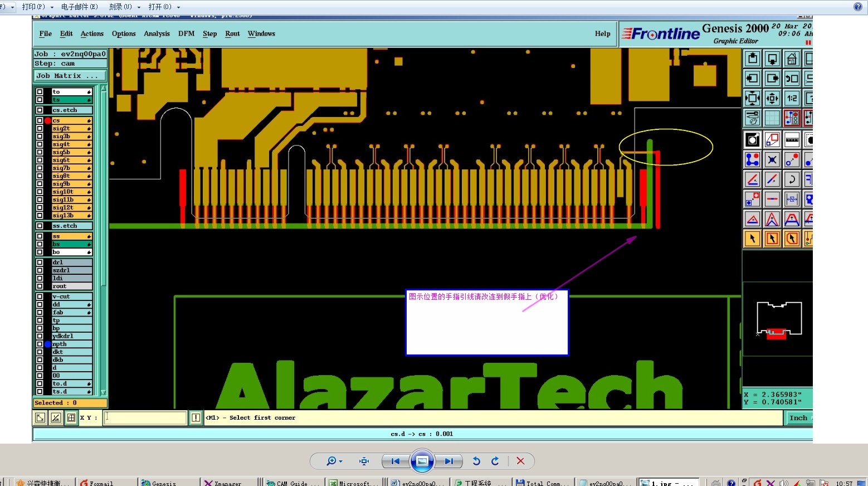
Task: Open the display colors palette icon
Action: tap(753, 118)
